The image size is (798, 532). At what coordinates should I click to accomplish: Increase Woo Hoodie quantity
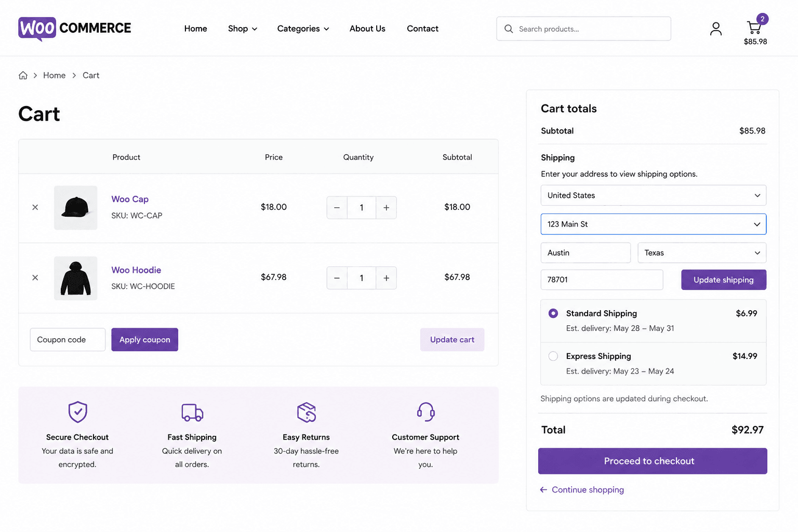(x=386, y=278)
